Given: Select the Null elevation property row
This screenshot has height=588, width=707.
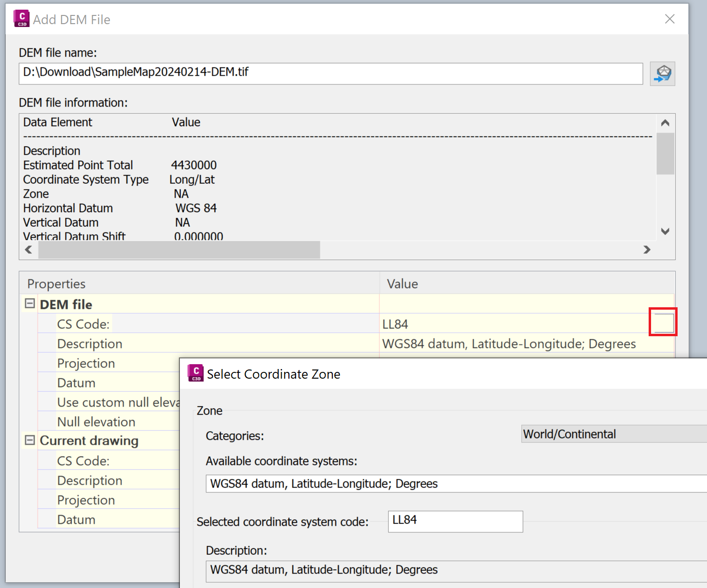Looking at the screenshot, I should point(109,422).
